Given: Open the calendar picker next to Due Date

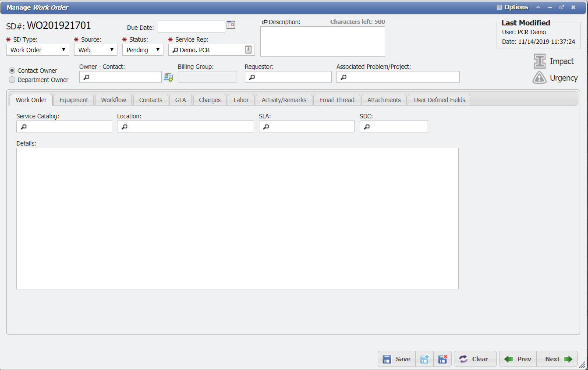Looking at the screenshot, I should coord(231,25).
